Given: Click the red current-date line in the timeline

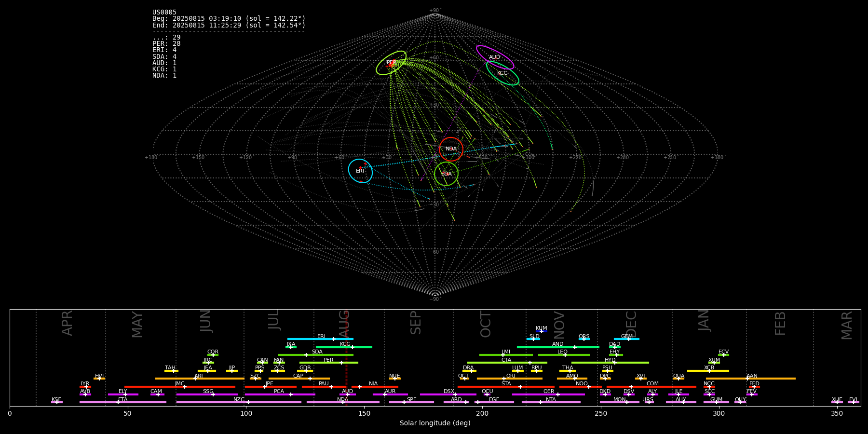Looking at the screenshot, I should (346, 357).
